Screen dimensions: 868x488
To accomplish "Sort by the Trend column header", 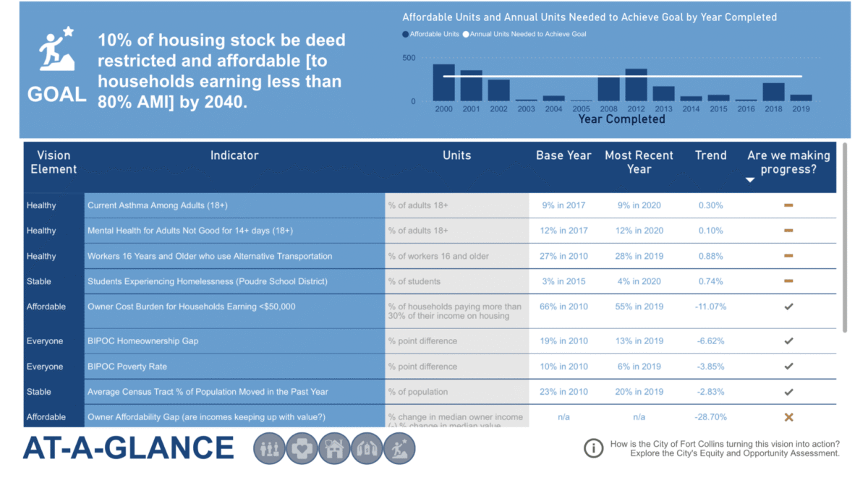I will coord(710,155).
